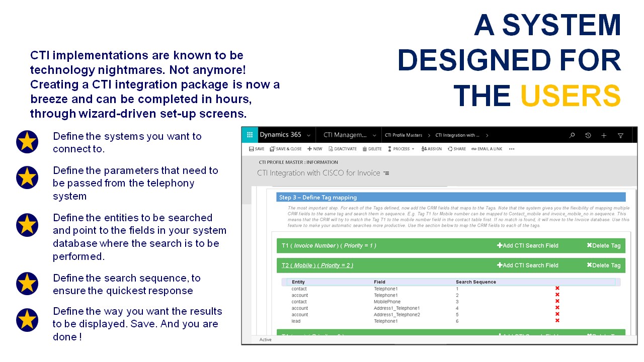
Task: Click CTI PROFILE MASTER : INFORMATION label
Action: (x=298, y=162)
